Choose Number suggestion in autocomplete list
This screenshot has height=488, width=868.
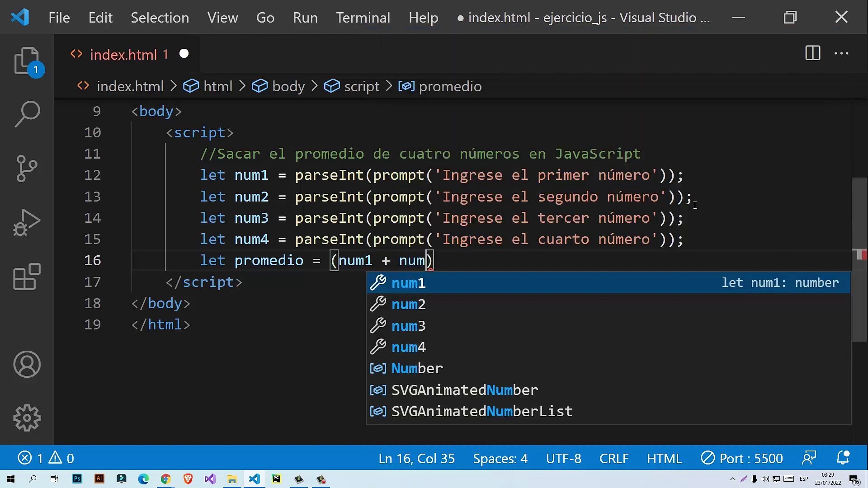pos(609,368)
